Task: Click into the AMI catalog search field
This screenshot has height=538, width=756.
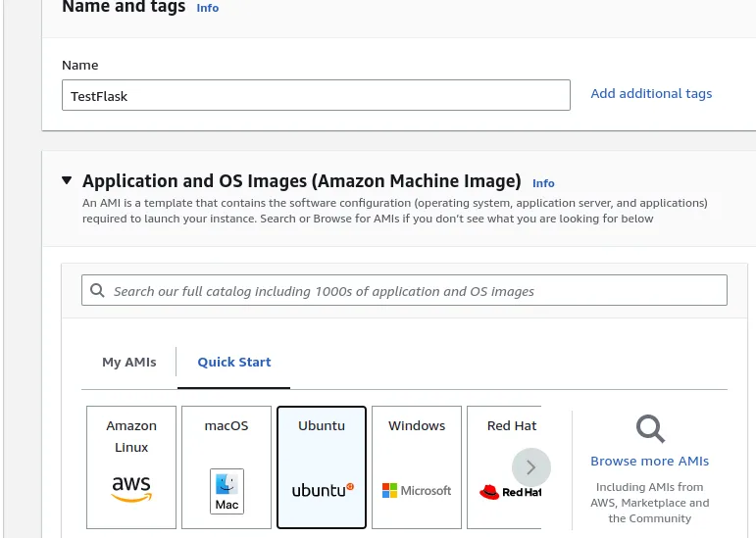Action: click(412, 291)
